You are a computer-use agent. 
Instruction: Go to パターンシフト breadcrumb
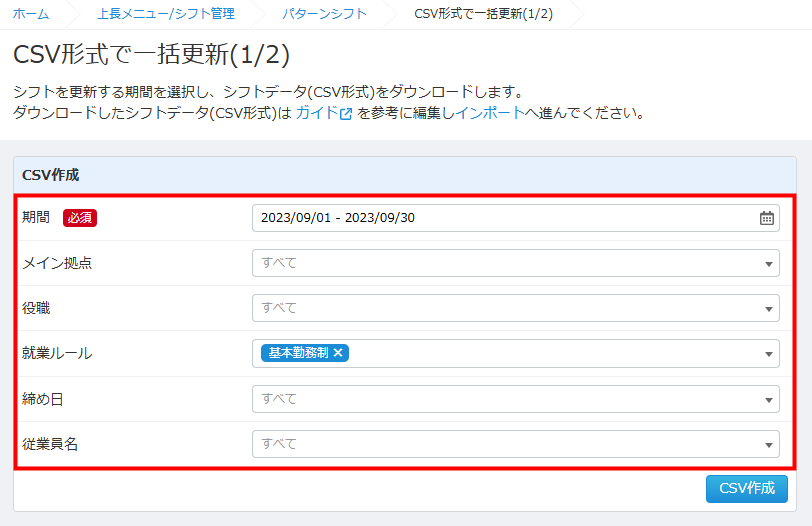324,14
